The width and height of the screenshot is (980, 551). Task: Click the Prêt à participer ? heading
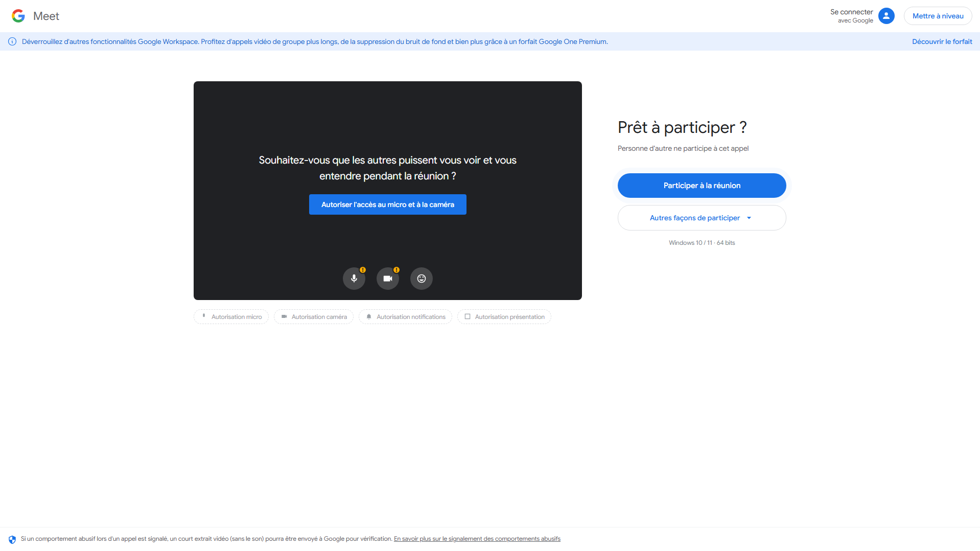coord(682,127)
